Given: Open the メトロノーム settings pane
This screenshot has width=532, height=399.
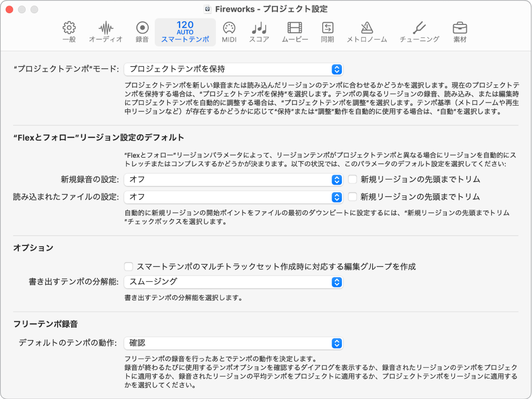Looking at the screenshot, I should tap(367, 32).
